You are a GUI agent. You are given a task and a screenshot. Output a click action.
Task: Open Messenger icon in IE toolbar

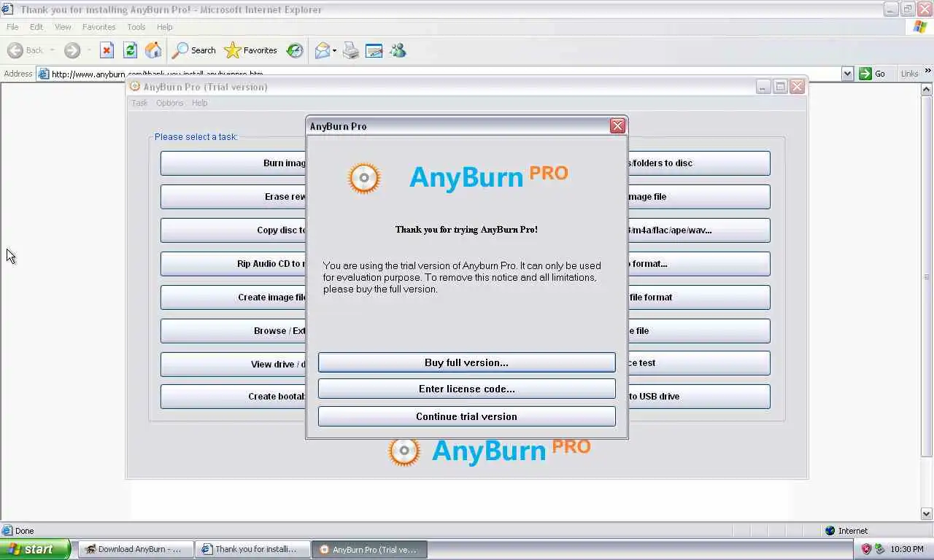pos(398,50)
